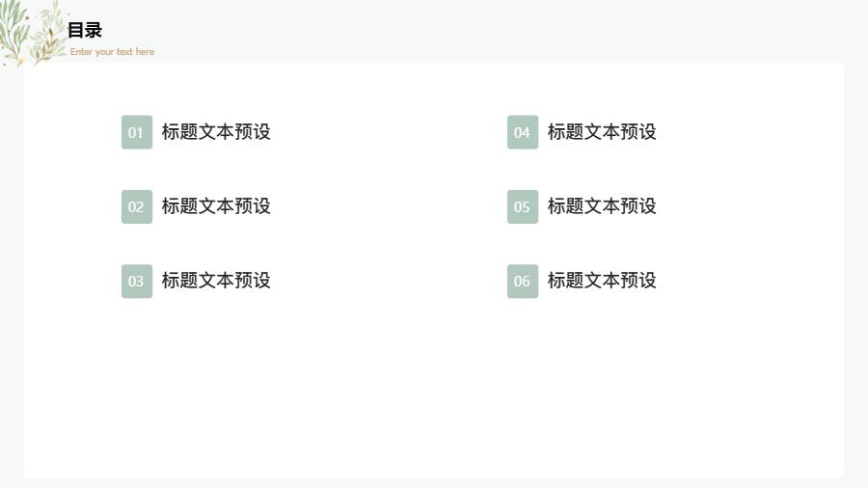Select the heading text beside badge 04

(x=602, y=132)
